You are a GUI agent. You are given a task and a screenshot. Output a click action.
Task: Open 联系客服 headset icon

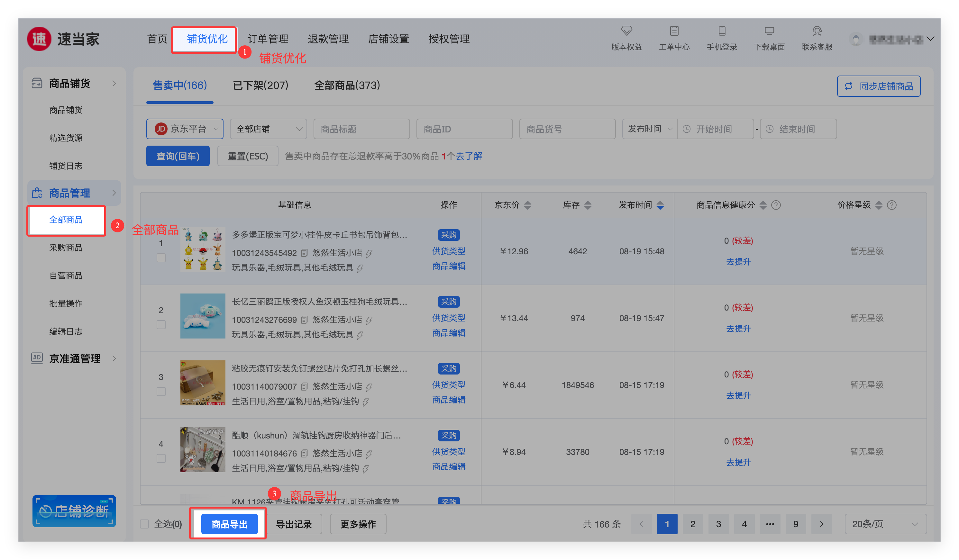[x=817, y=31]
